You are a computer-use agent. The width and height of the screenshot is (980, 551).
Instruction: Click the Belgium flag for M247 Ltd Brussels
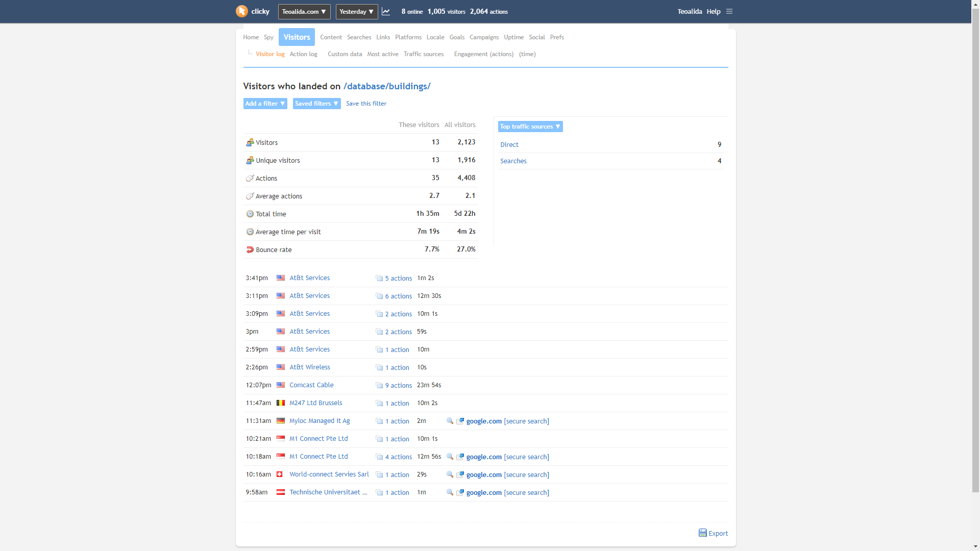pyautogui.click(x=281, y=403)
